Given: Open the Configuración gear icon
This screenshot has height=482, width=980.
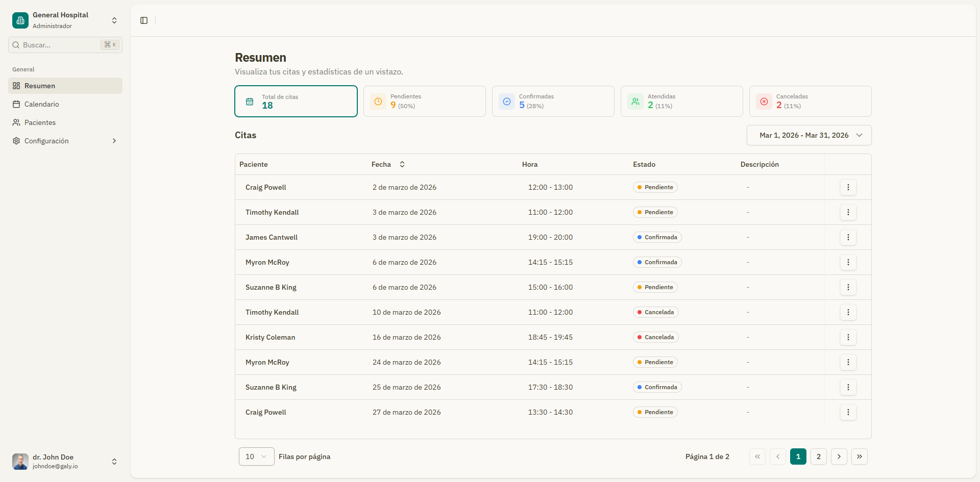Looking at the screenshot, I should point(16,141).
